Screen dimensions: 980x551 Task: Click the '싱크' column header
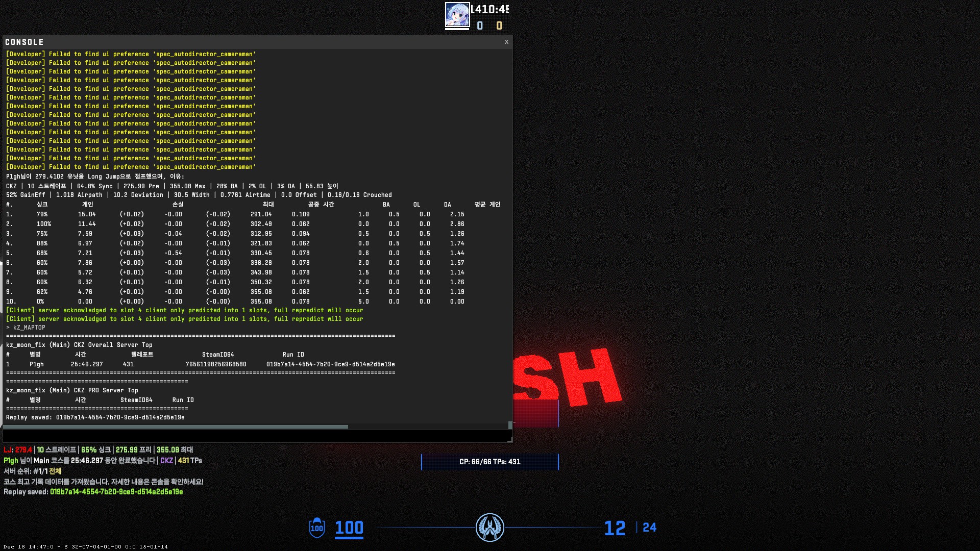42,205
